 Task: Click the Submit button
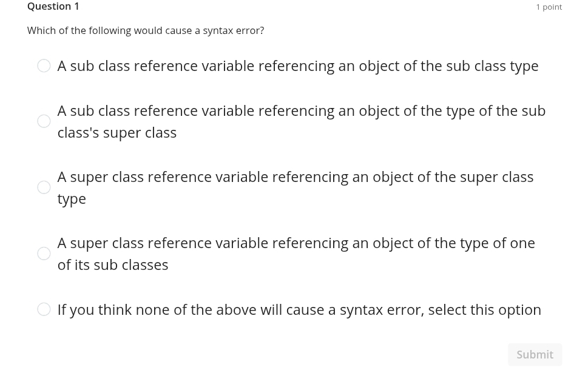535,354
